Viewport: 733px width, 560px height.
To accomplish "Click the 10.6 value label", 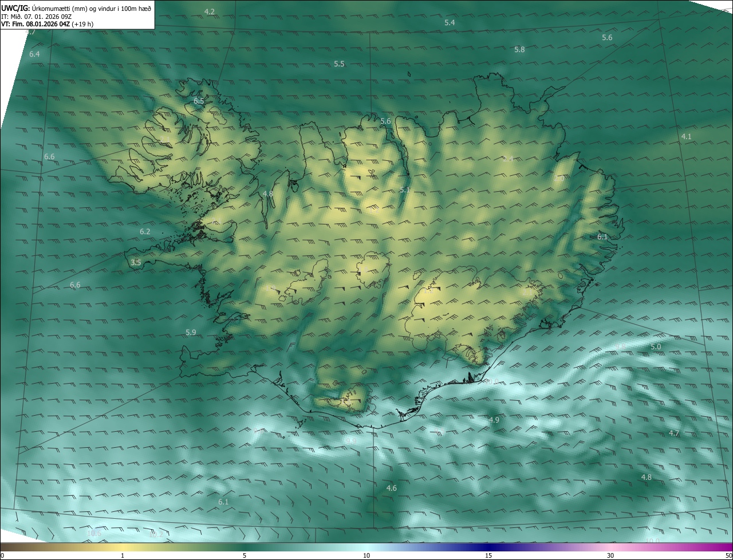I will (94, 534).
